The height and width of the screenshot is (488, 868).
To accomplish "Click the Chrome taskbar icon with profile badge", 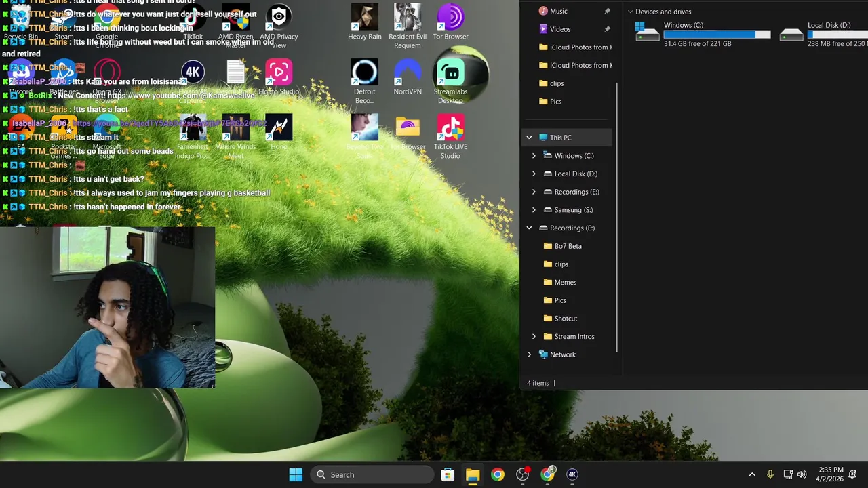I will click(x=547, y=474).
